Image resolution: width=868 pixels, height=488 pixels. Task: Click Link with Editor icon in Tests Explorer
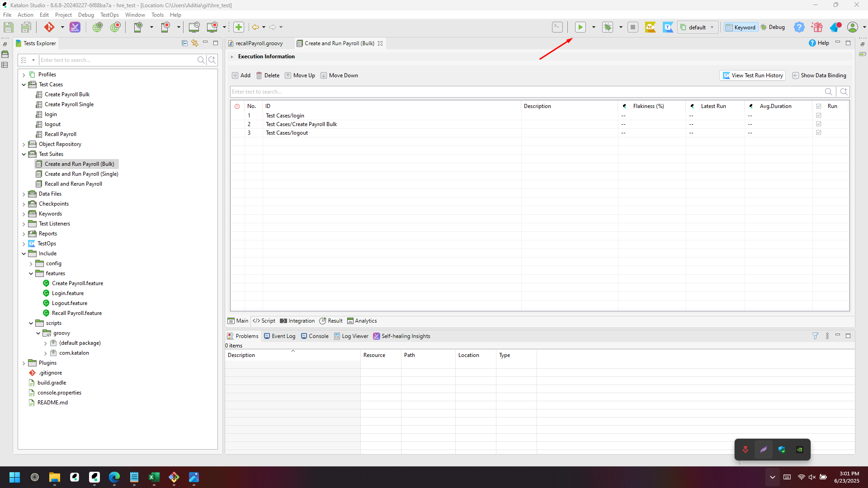click(195, 43)
